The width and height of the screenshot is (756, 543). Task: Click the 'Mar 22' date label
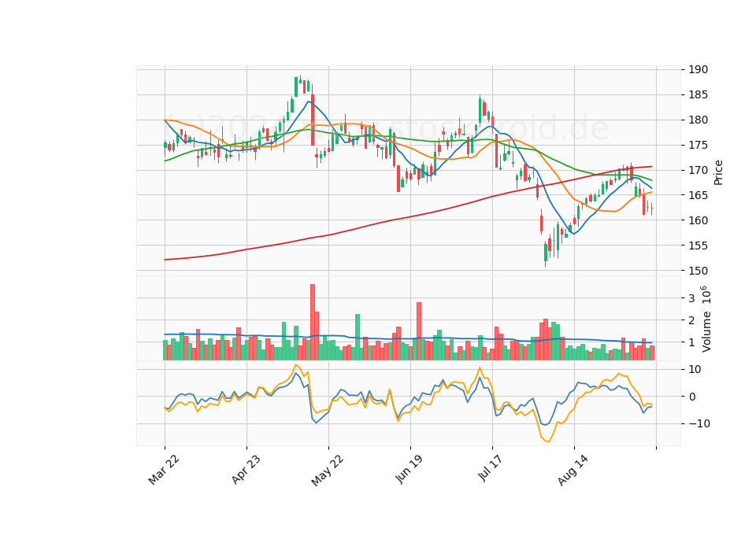(164, 470)
